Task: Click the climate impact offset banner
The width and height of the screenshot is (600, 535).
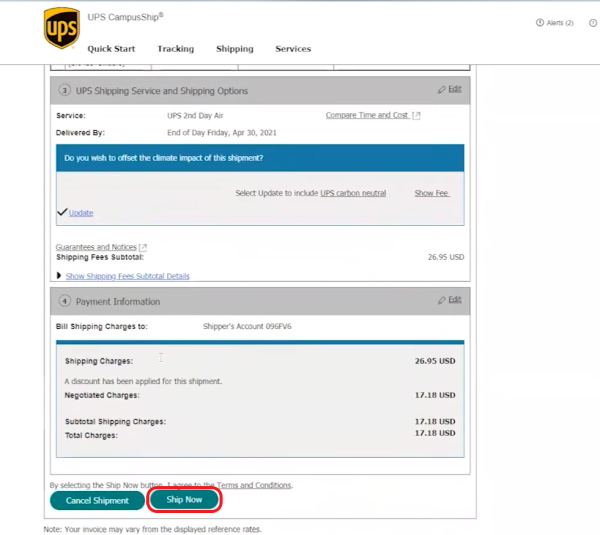Action: [x=260, y=158]
